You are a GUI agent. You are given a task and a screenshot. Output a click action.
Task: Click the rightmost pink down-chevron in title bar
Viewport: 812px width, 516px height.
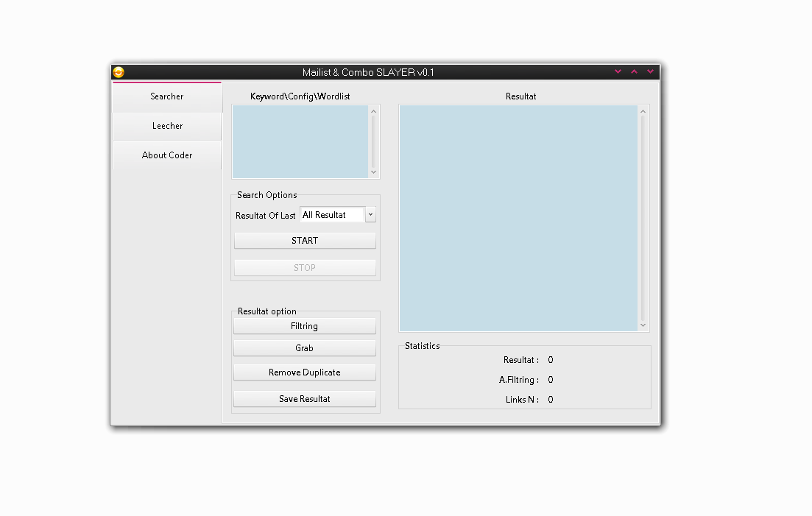(650, 72)
